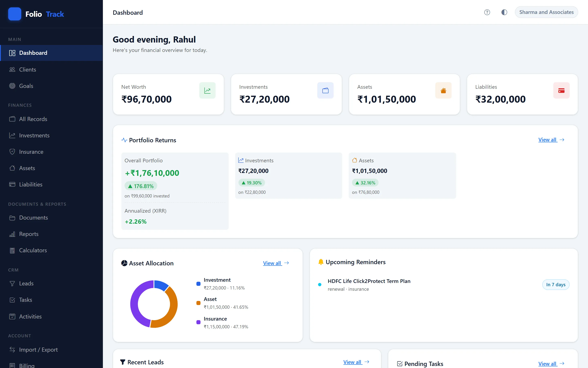The image size is (588, 368).
Task: Click the purple Insurance legend swatch
Action: tap(198, 322)
